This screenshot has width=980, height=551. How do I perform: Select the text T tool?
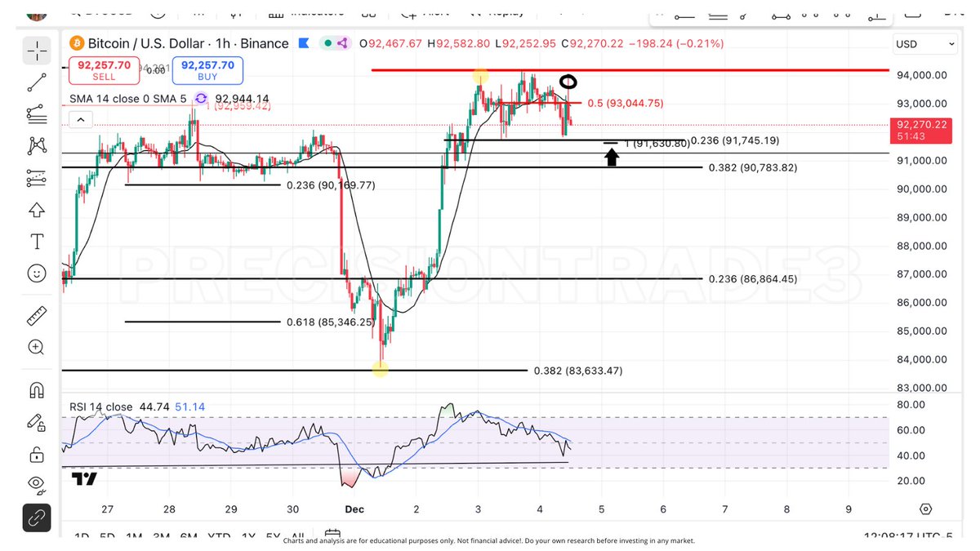tap(37, 242)
